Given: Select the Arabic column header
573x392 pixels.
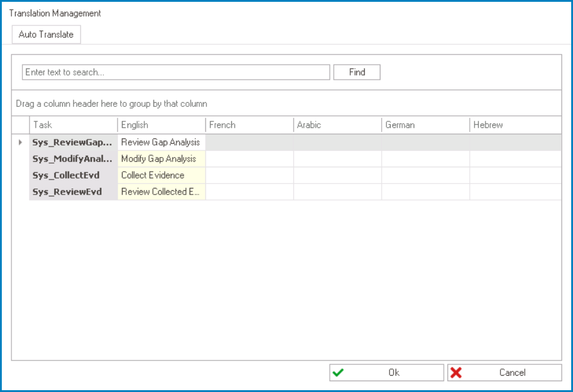Looking at the screenshot, I should (x=336, y=125).
